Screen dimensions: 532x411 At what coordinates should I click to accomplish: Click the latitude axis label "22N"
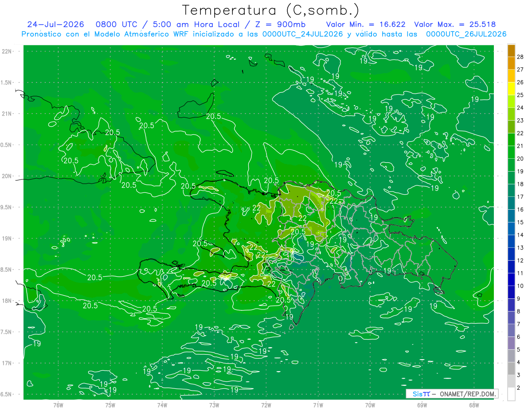8,51
